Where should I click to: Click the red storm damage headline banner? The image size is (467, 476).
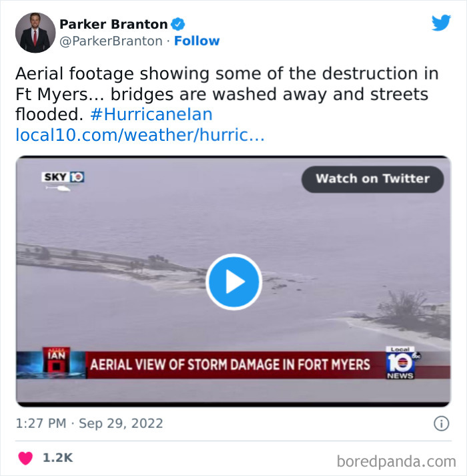[x=230, y=365]
